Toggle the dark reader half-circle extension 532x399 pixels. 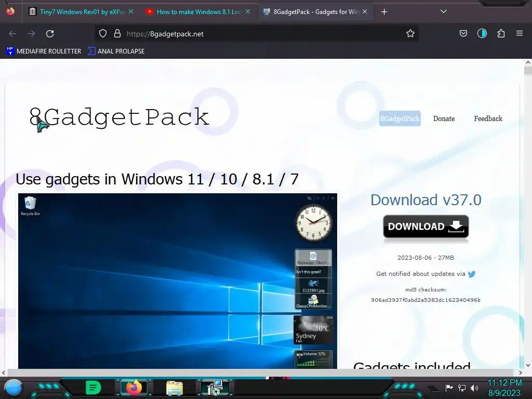pos(482,34)
